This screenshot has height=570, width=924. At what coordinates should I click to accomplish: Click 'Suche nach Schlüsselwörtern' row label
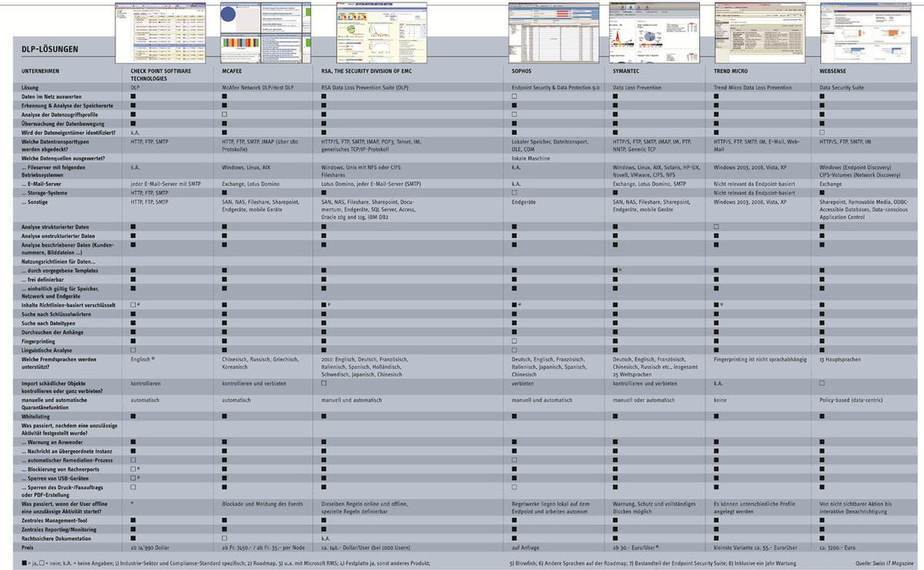click(x=57, y=314)
